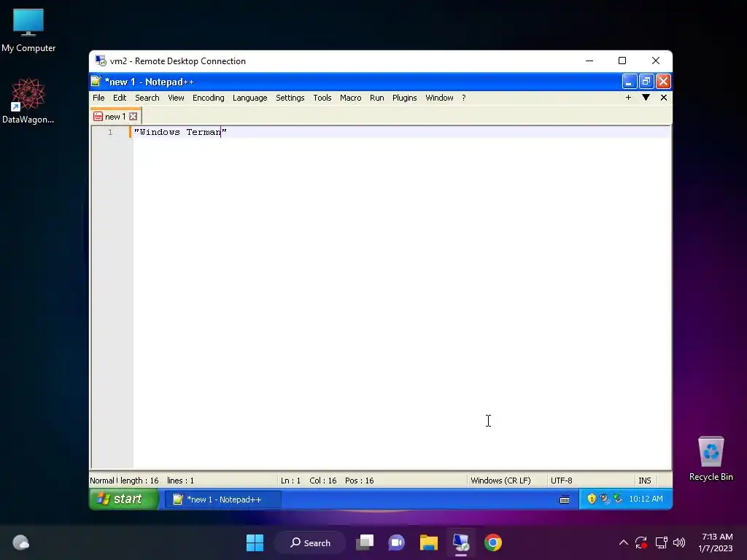Open the Plugins menu
Image resolution: width=747 pixels, height=560 pixels.
click(x=404, y=98)
